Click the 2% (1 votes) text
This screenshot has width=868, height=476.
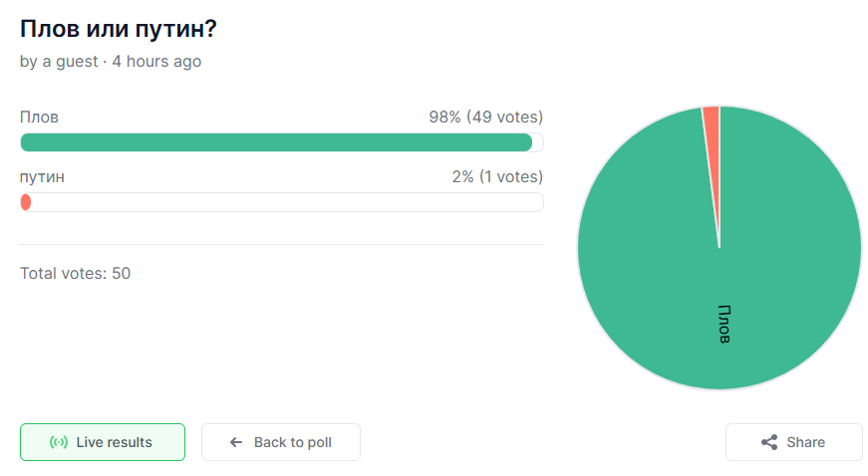click(496, 176)
